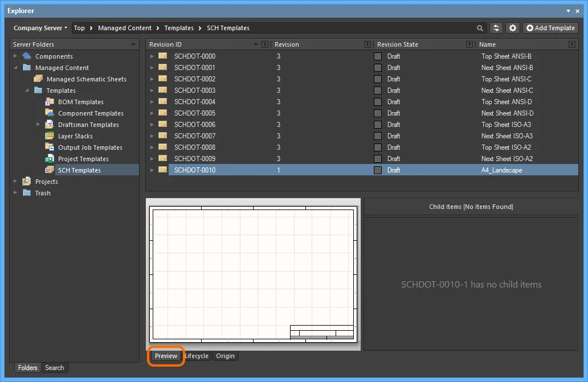Select the Top Sheet ANSI-D name cell
588x382 pixels.
pyautogui.click(x=507, y=102)
